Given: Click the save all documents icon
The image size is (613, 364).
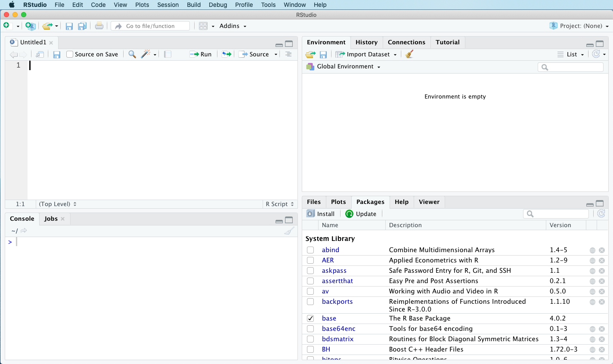Looking at the screenshot, I should point(82,26).
